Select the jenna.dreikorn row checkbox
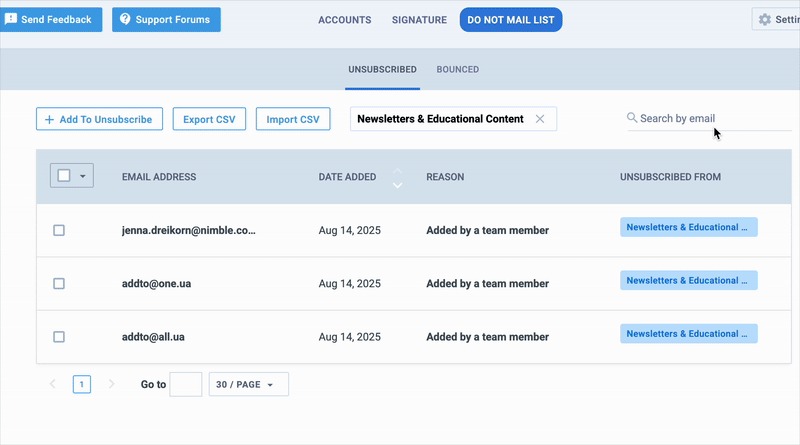800x445 pixels. coord(59,230)
